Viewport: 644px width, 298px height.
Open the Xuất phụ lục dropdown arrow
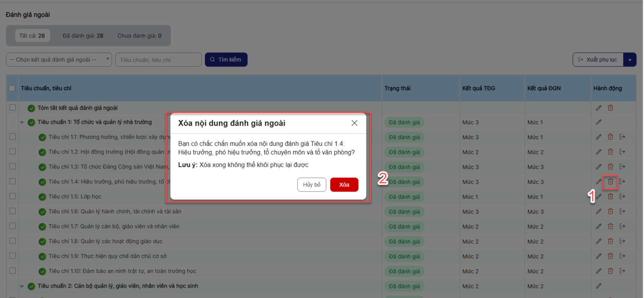630,60
